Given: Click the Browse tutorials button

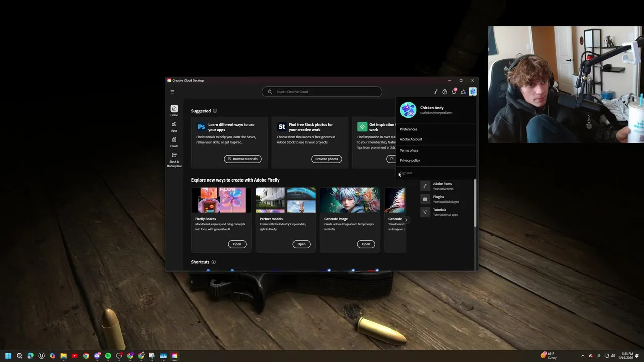Looking at the screenshot, I should [x=243, y=159].
